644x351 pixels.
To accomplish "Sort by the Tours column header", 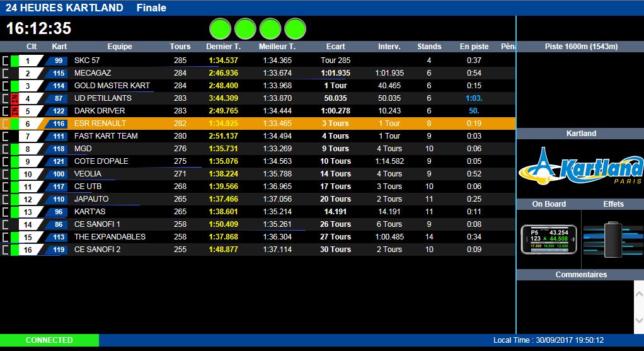I will click(180, 47).
